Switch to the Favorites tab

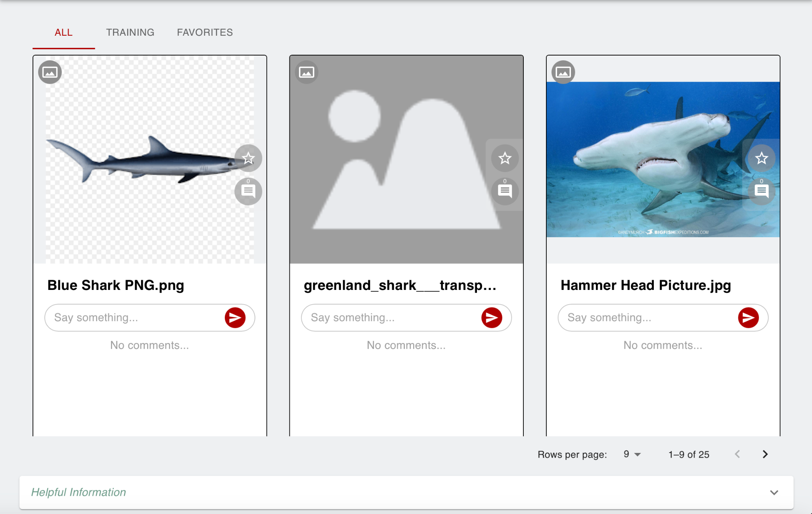[205, 33]
